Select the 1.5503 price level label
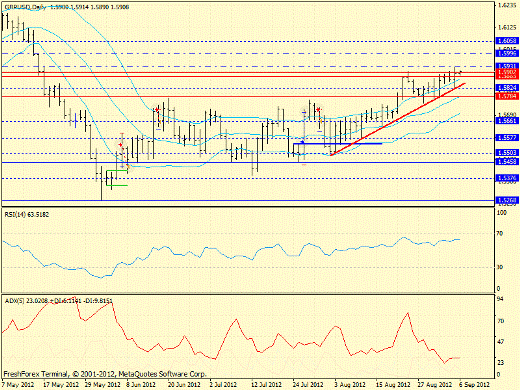The width and height of the screenshot is (520, 390). coord(507,153)
